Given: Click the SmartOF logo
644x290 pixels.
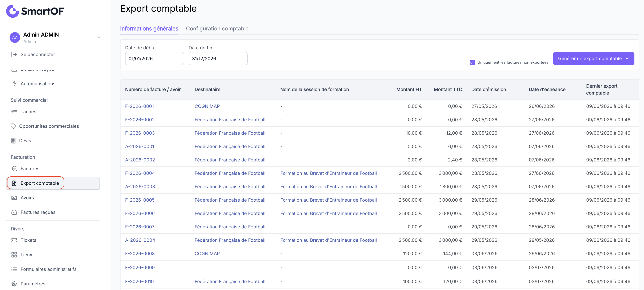Looking at the screenshot, I should (35, 11).
